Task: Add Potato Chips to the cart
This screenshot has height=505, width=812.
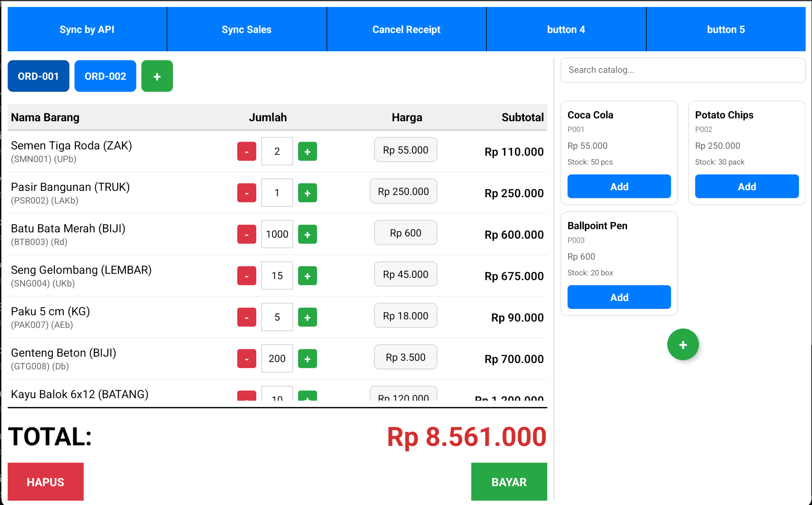Action: [x=746, y=186]
